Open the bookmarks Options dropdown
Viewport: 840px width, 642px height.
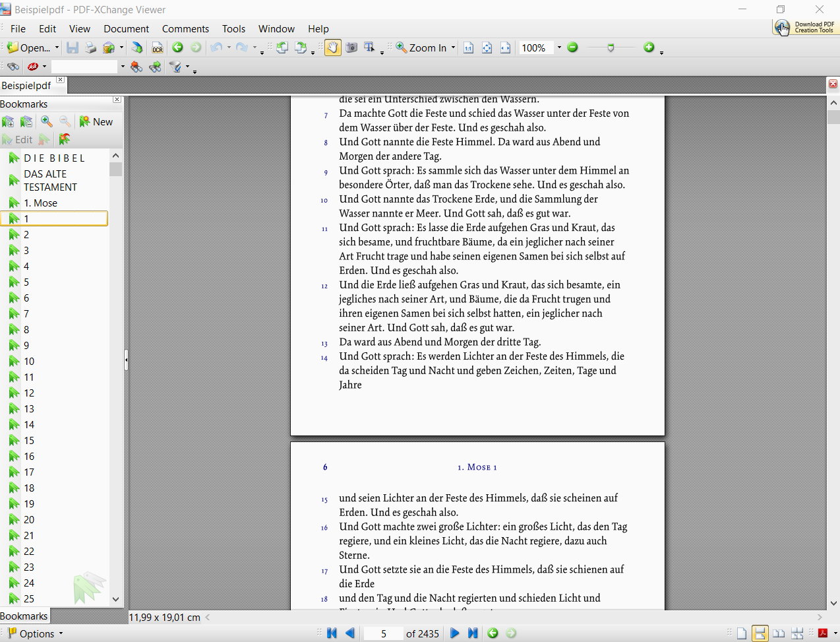click(x=36, y=633)
